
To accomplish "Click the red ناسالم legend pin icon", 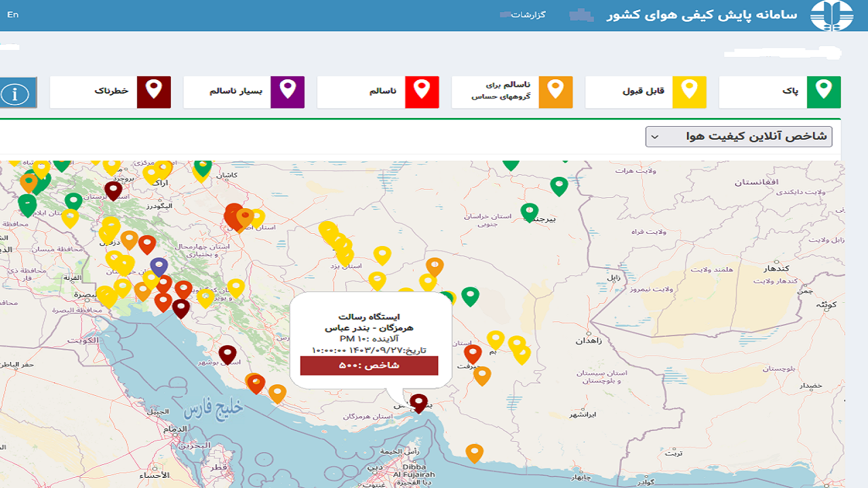I will point(422,92).
